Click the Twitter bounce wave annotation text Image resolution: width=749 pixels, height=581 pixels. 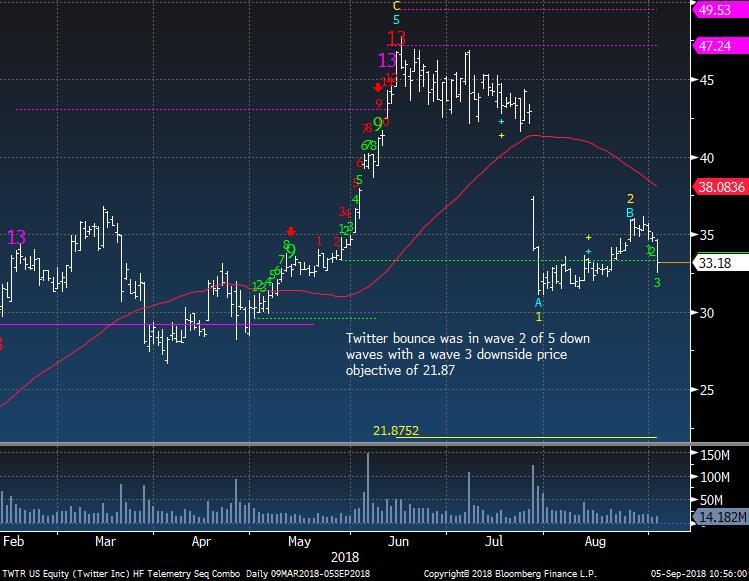467,353
